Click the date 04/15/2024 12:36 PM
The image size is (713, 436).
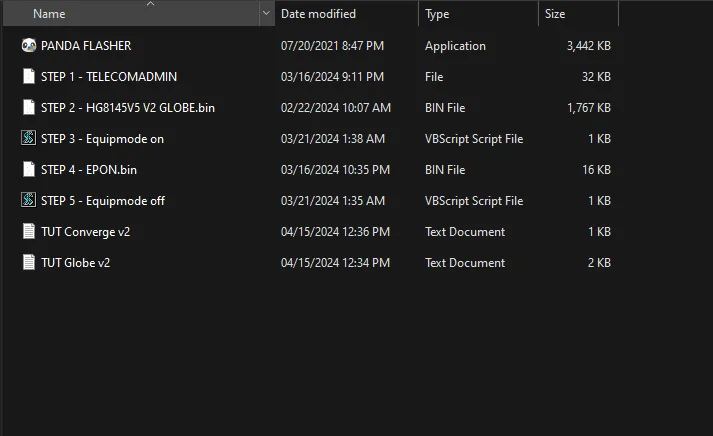pyautogui.click(x=335, y=232)
